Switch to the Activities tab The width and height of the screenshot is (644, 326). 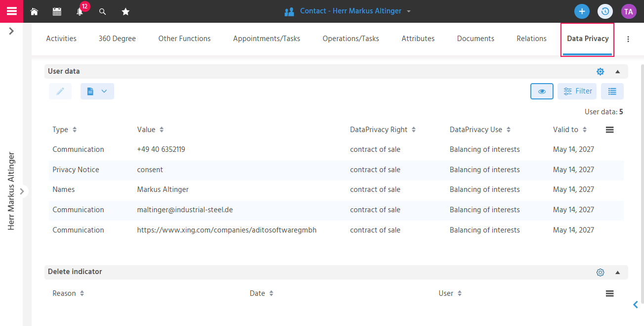[x=61, y=39]
